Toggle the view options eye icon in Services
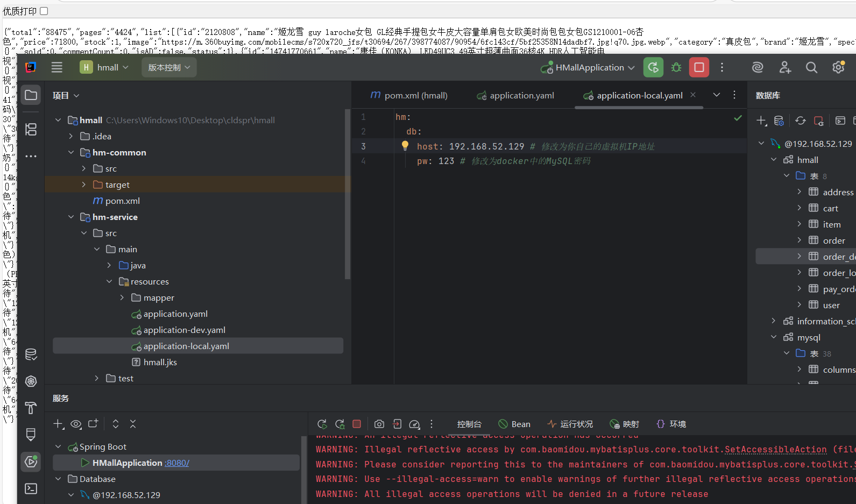Viewport: 856px width, 504px height. [x=76, y=424]
